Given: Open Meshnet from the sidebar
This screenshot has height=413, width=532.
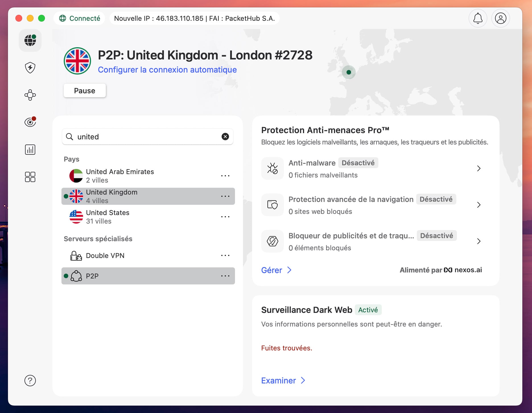Looking at the screenshot, I should pyautogui.click(x=30, y=95).
